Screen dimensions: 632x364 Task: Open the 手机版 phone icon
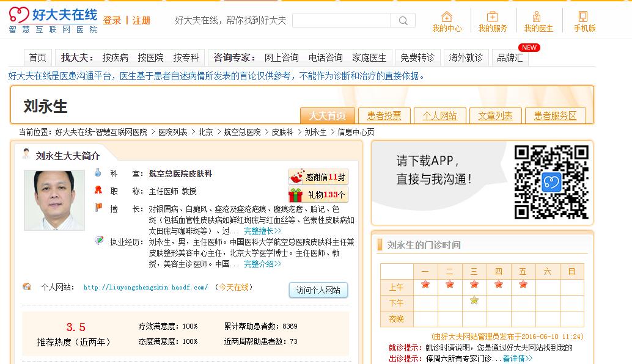pos(583,16)
